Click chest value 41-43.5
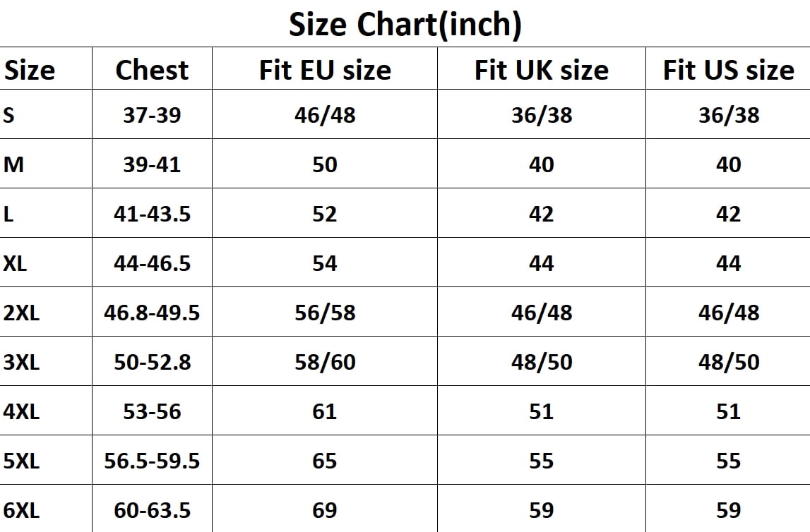This screenshot has width=810, height=532. click(152, 214)
